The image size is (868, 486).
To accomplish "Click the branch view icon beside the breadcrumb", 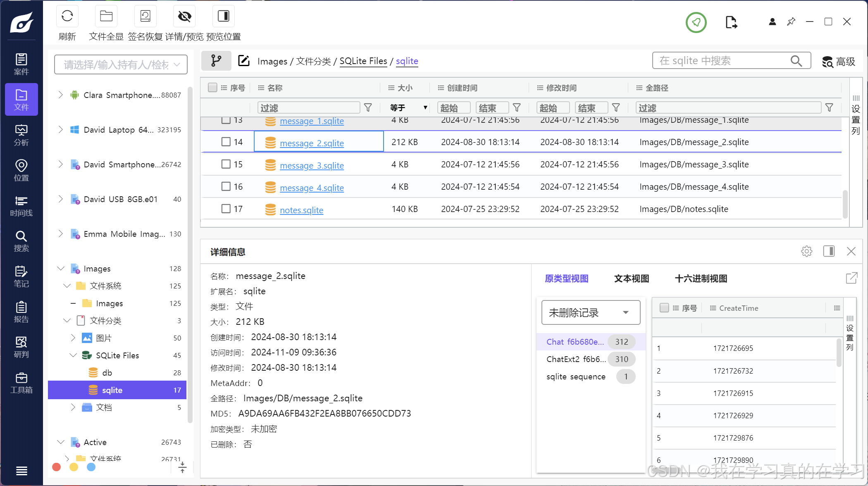I will pyautogui.click(x=216, y=61).
